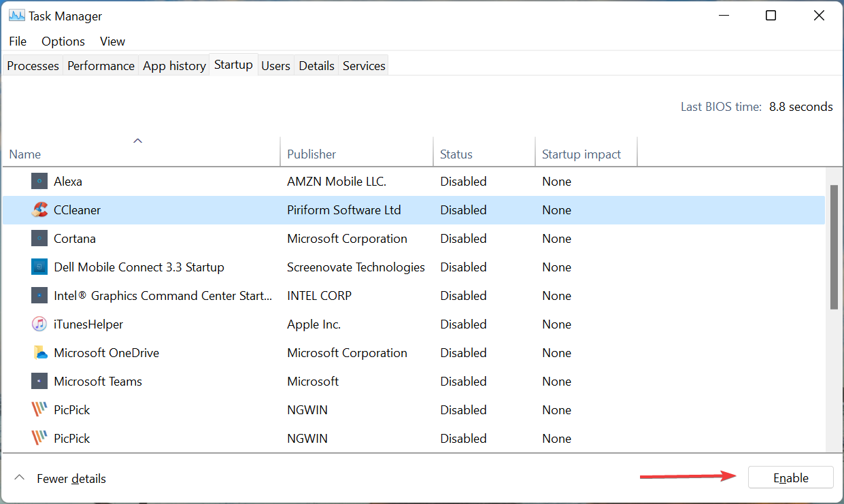Toggle the Name column sort arrow
Viewport: 844px width, 504px height.
pos(137,141)
